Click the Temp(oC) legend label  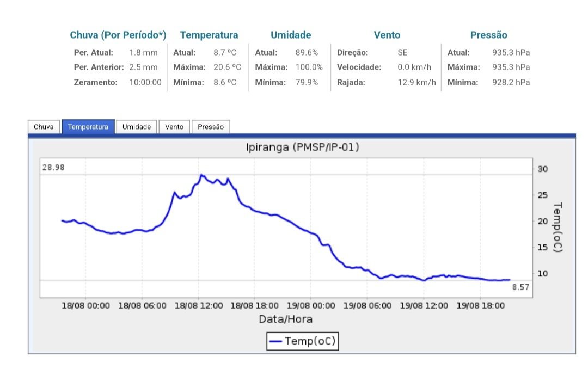click(310, 341)
